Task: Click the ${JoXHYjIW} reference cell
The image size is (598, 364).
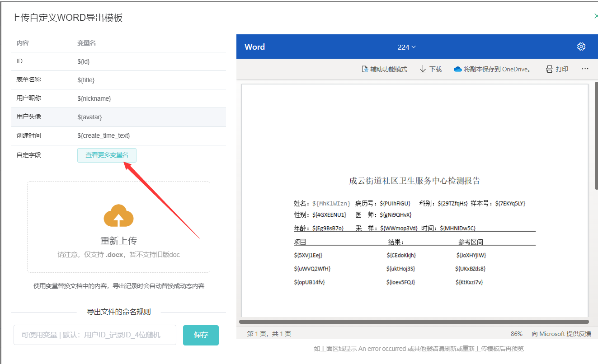Action: pyautogui.click(x=471, y=255)
